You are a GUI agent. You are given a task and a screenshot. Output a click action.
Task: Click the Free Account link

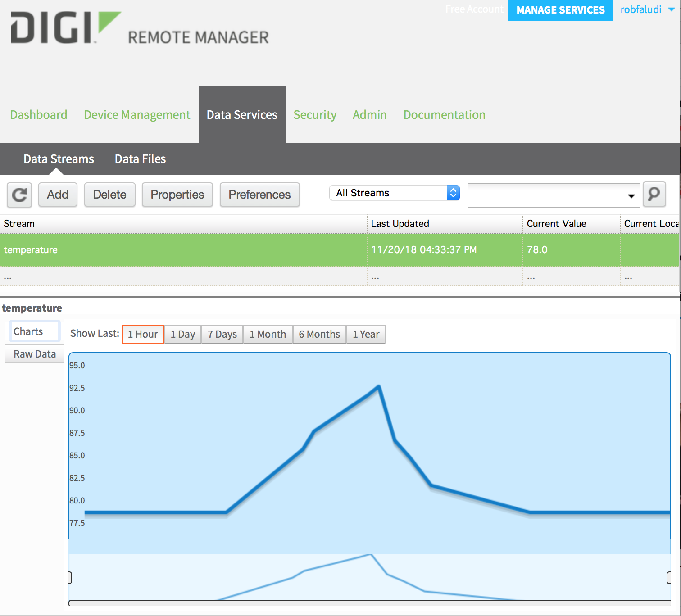click(x=474, y=9)
